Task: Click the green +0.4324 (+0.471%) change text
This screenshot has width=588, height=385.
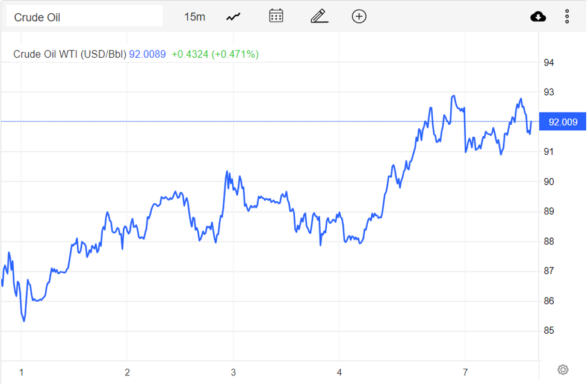Action: click(x=215, y=54)
